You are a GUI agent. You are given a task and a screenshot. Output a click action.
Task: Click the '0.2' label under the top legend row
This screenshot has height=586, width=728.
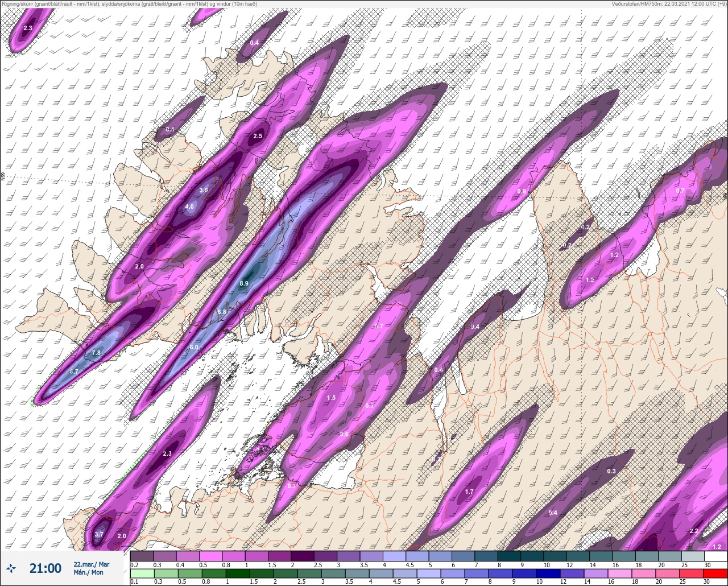click(x=134, y=564)
